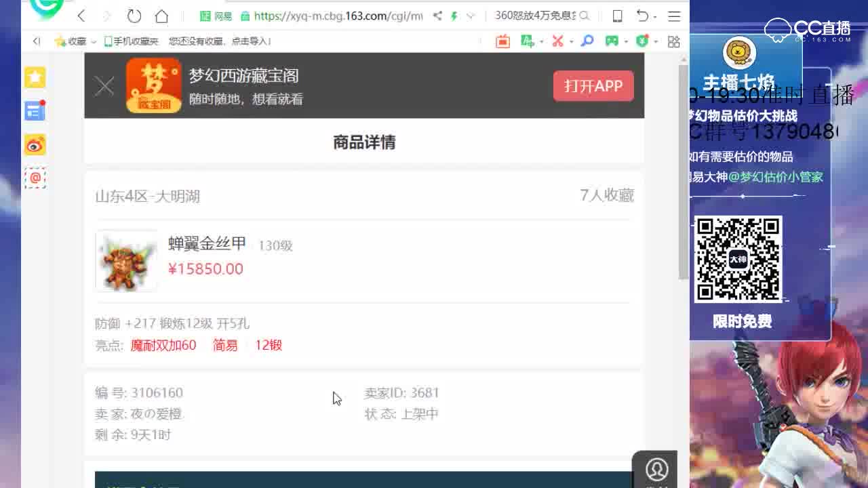
Task: Click the mobile device view icon
Action: [x=617, y=16]
